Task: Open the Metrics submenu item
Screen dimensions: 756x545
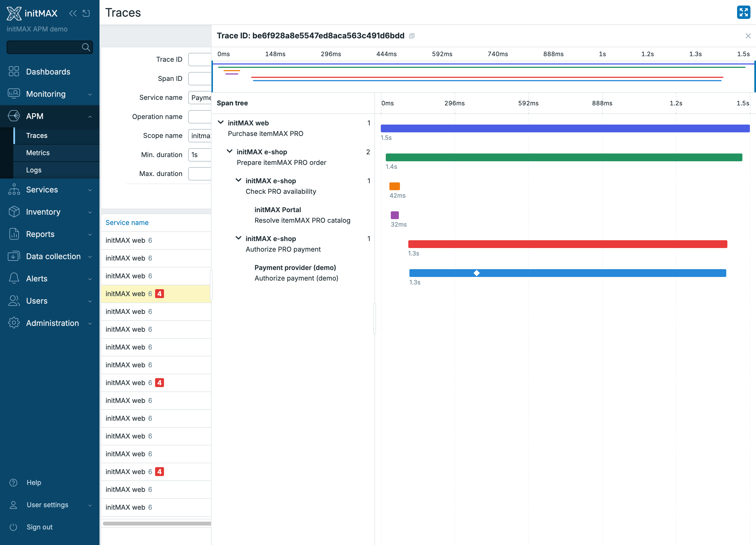Action: coord(56,153)
